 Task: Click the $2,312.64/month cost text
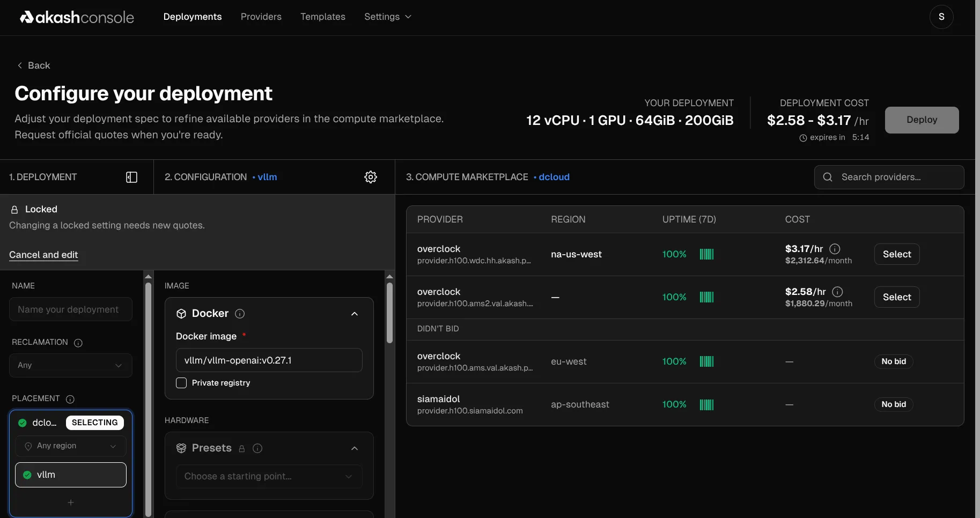[x=819, y=261]
